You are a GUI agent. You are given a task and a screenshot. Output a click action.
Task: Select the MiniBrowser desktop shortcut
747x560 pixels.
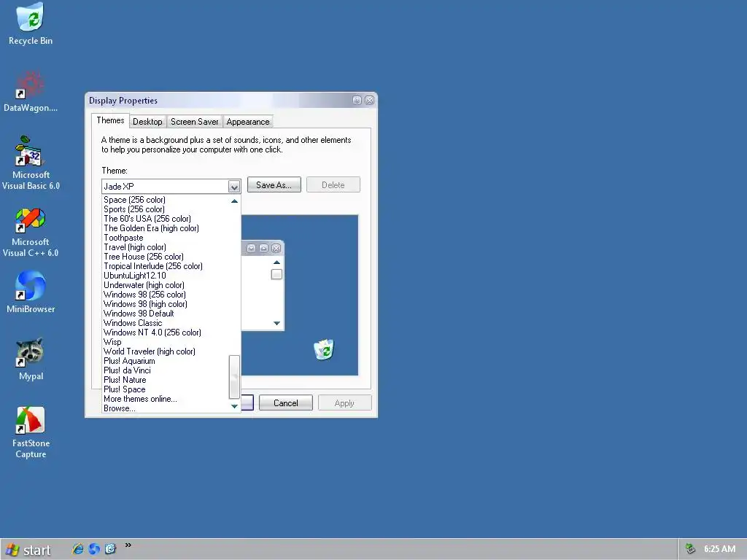(x=31, y=292)
